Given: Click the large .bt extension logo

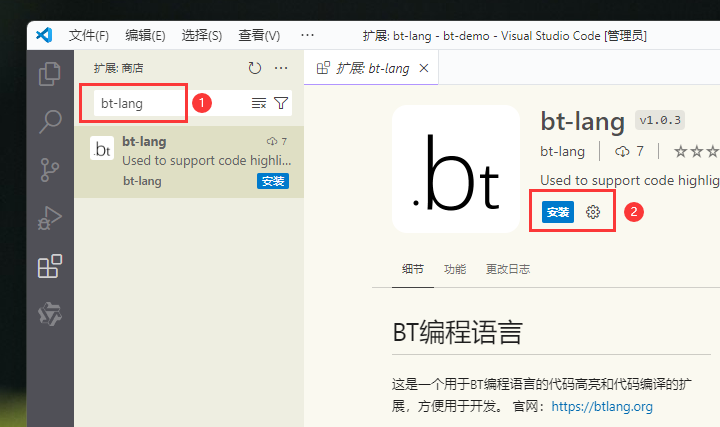Looking at the screenshot, I should click(x=456, y=169).
